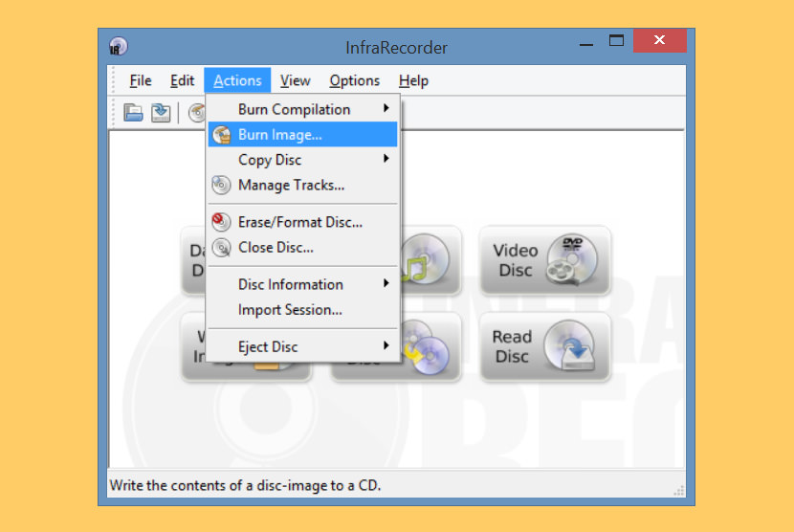This screenshot has width=794, height=532.
Task: Expand the Disc Information submenu arrow
Action: tap(386, 283)
